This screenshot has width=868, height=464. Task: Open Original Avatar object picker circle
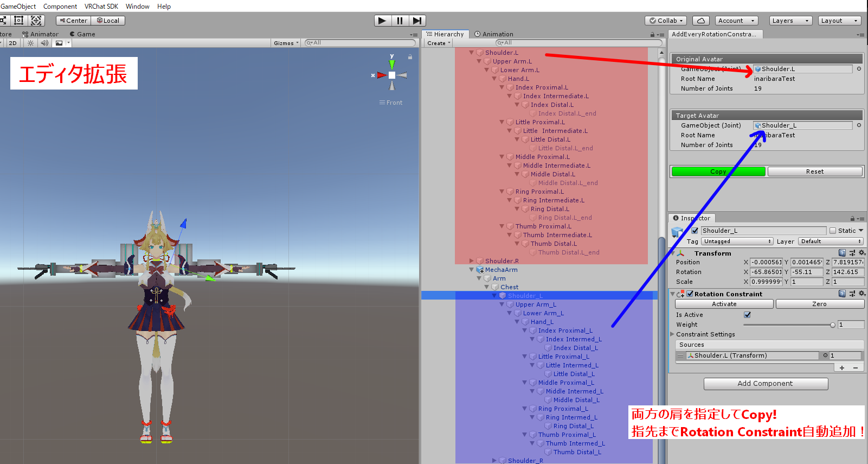click(x=859, y=69)
